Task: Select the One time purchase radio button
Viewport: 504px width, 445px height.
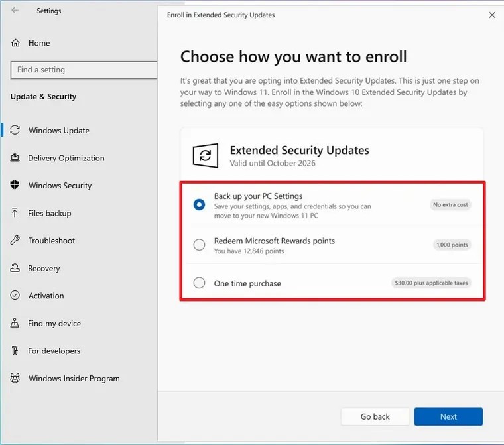Action: [199, 283]
